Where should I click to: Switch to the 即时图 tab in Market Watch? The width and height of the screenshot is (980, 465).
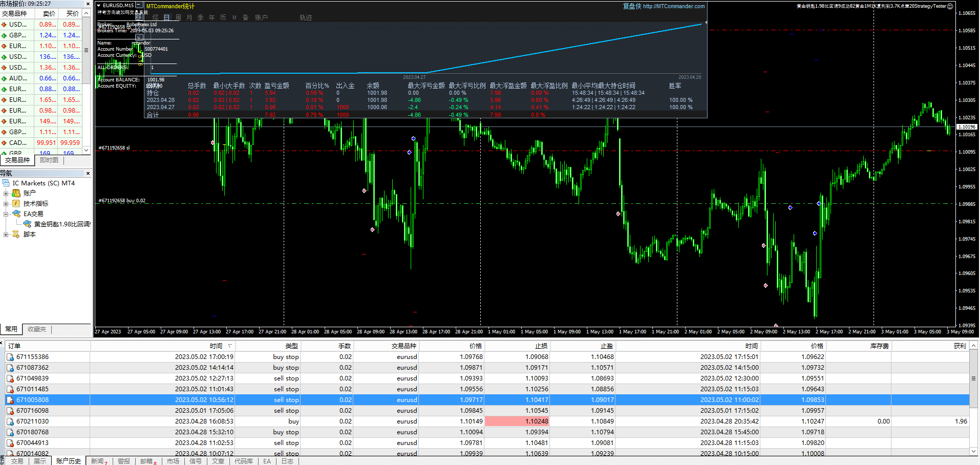(x=49, y=160)
